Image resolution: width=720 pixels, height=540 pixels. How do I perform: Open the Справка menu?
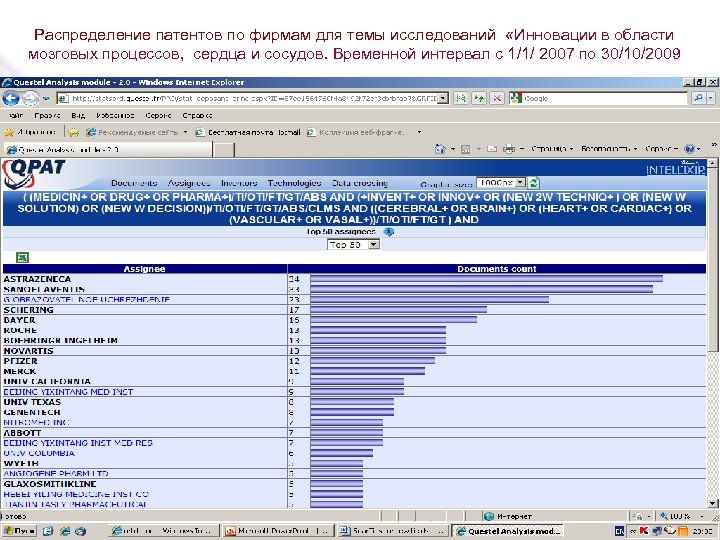click(197, 116)
